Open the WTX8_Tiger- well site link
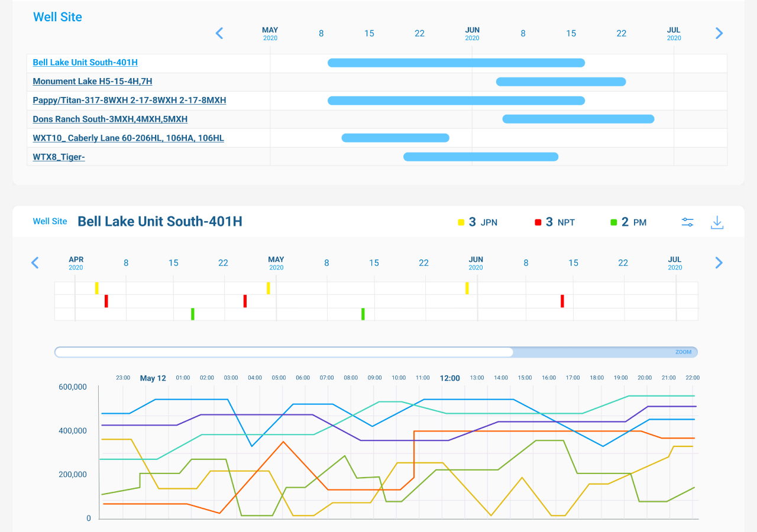The image size is (757, 532). [x=59, y=157]
